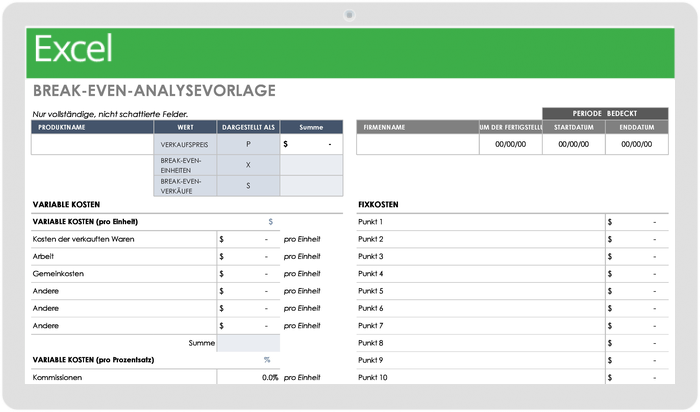The image size is (700, 412).
Task: Click the amount cell for Gemeinkosten
Action: tap(248, 274)
